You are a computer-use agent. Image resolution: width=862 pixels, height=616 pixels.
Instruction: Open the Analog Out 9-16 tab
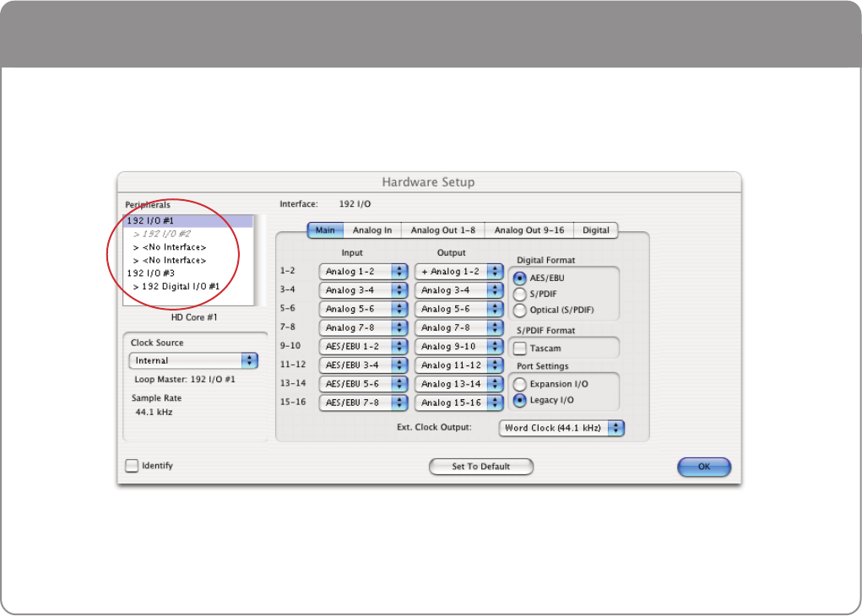(530, 230)
